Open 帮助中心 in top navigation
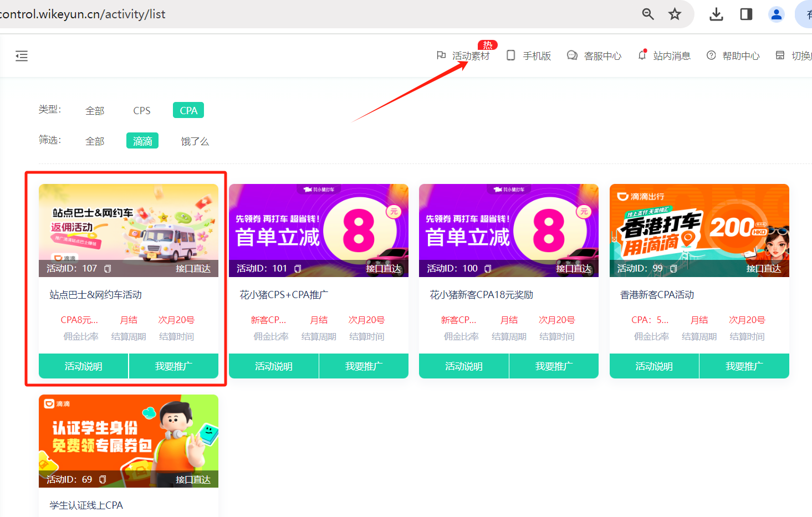This screenshot has width=812, height=517. [x=733, y=55]
